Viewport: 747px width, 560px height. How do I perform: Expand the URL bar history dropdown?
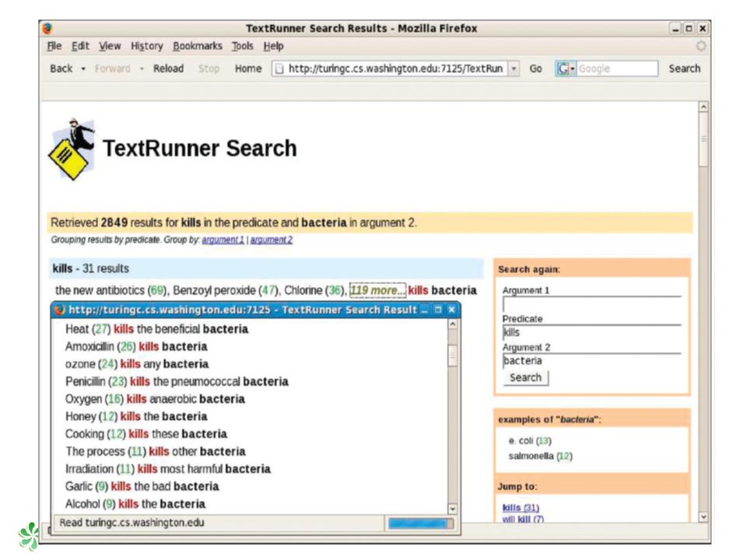click(x=514, y=68)
